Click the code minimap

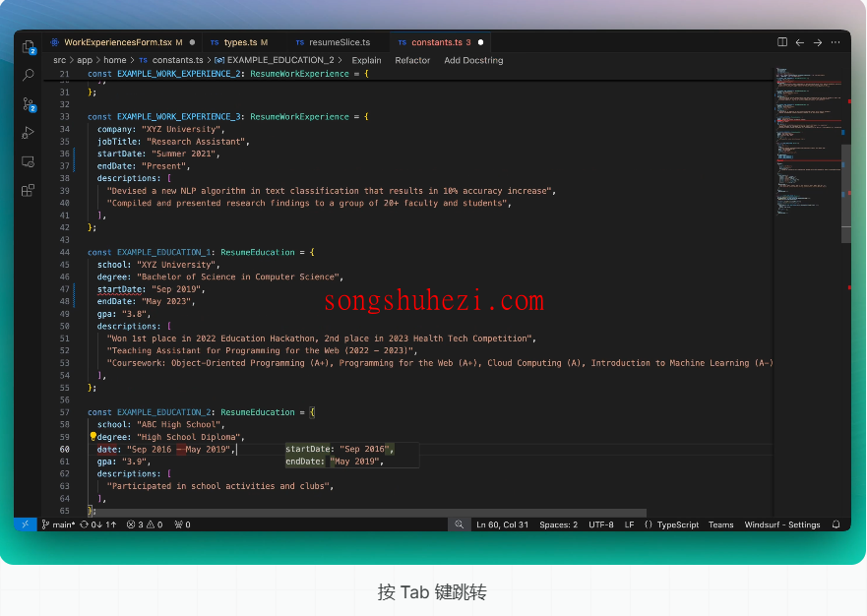click(807, 141)
